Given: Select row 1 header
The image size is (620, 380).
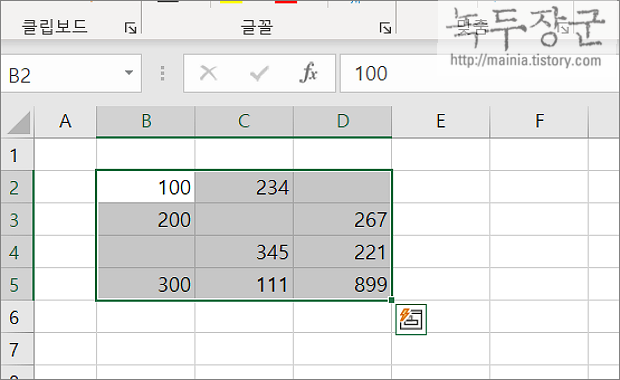Looking at the screenshot, I should click(x=17, y=155).
